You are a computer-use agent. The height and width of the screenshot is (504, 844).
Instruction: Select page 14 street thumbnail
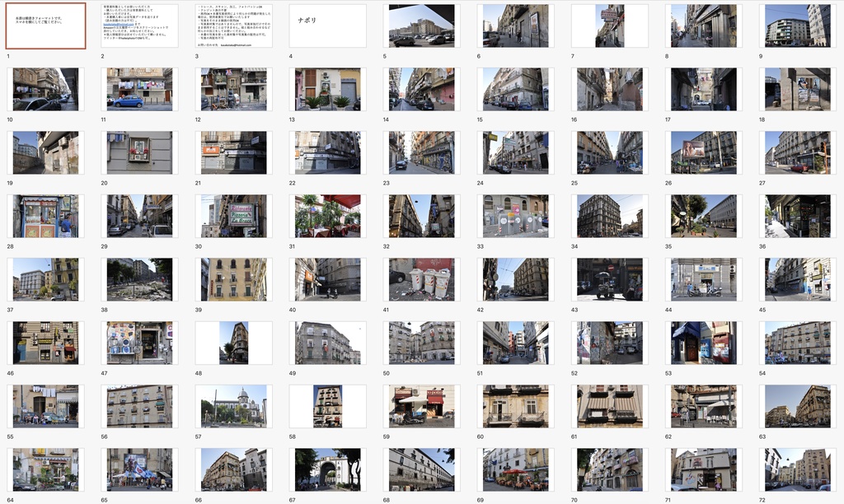coord(421,89)
